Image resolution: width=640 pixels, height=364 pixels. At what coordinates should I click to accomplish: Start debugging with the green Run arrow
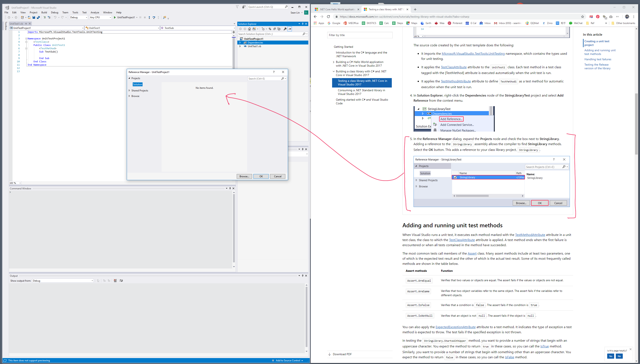[115, 17]
